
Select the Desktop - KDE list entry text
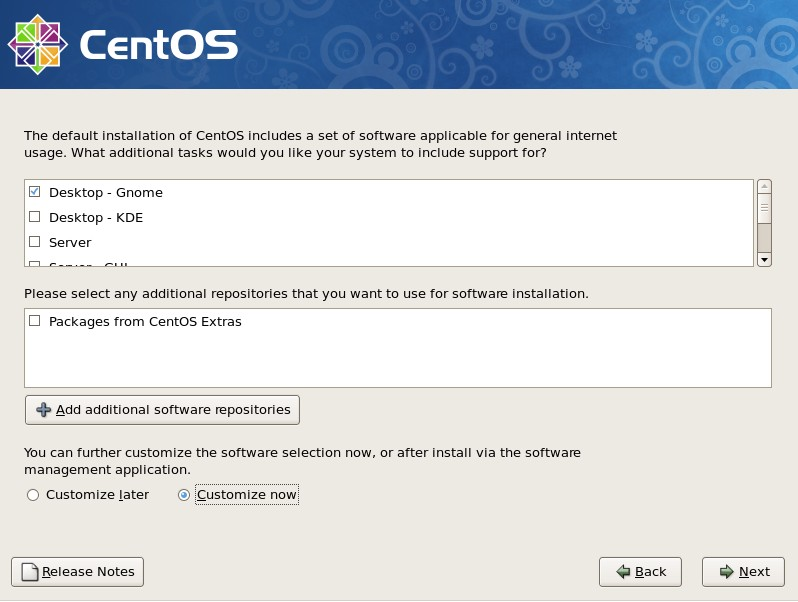(96, 217)
